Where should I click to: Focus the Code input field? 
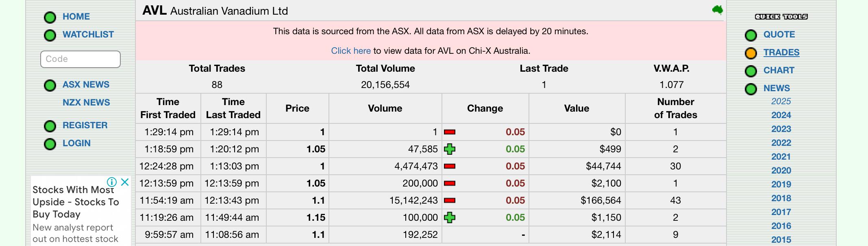80,59
